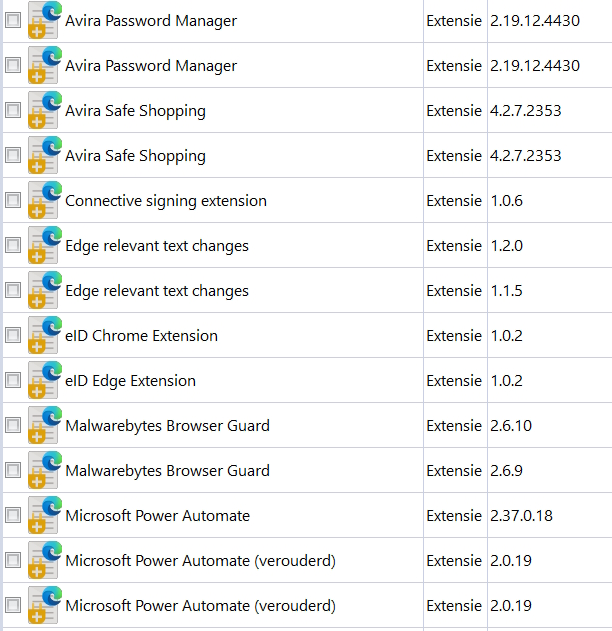This screenshot has height=631, width=612.
Task: Click version number 1.0.6
Action: point(507,200)
